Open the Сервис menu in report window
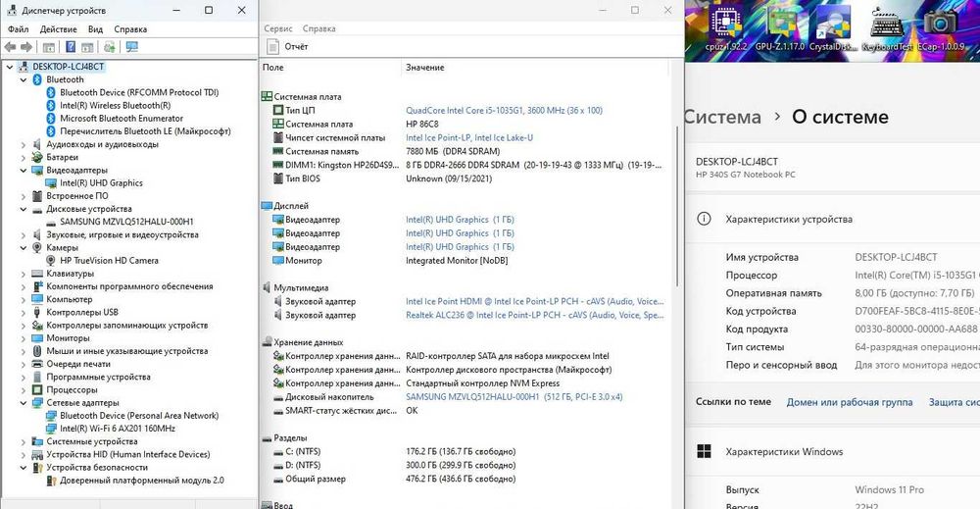Screen dimensions: 980x509 click(x=278, y=28)
